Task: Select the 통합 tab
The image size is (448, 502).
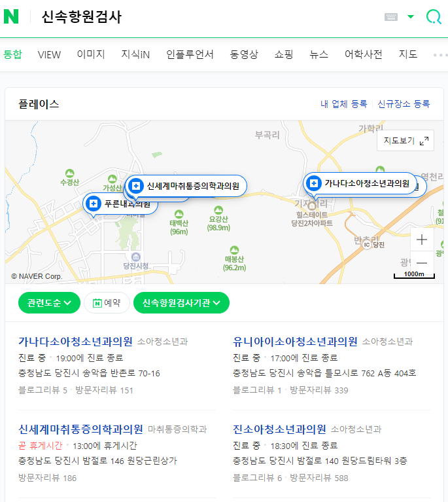Action: point(12,54)
